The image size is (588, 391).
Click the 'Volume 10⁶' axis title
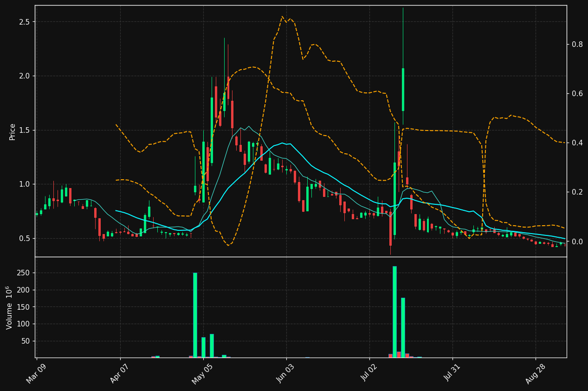[9, 307]
